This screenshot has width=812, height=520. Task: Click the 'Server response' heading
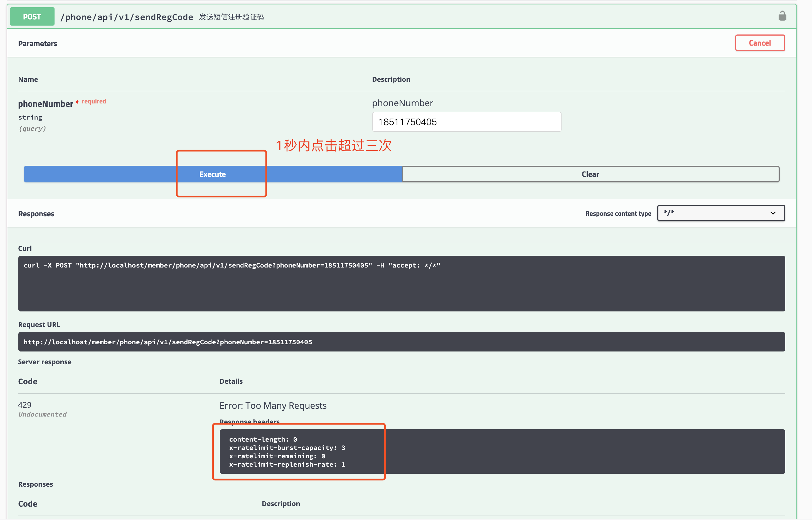(x=45, y=361)
